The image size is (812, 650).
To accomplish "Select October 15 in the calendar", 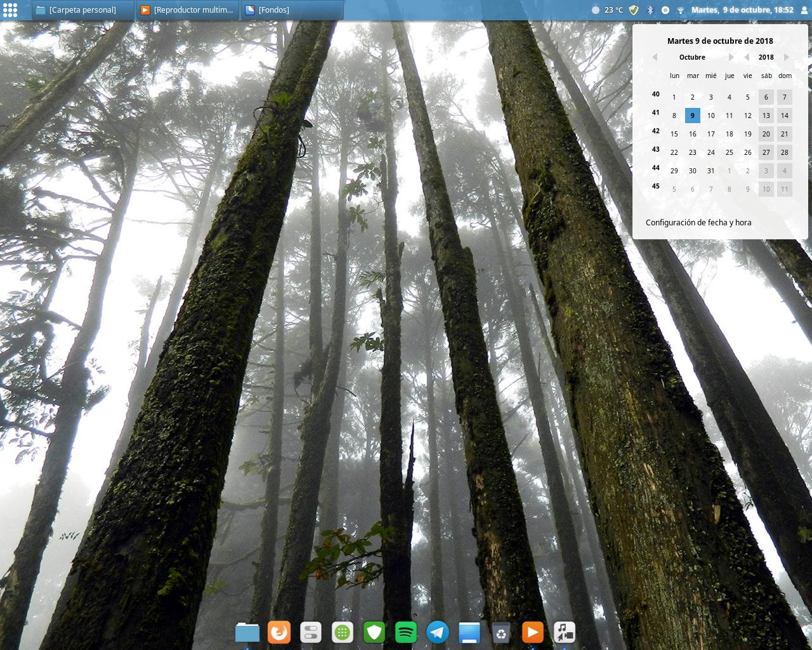I will coord(674,134).
